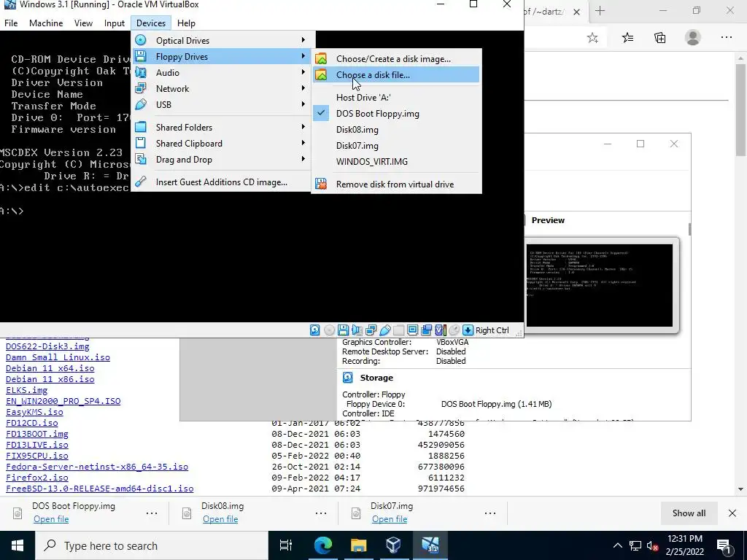Click the Storage section icon in VirtualBox Manager
The height and width of the screenshot is (560, 747).
click(x=348, y=378)
